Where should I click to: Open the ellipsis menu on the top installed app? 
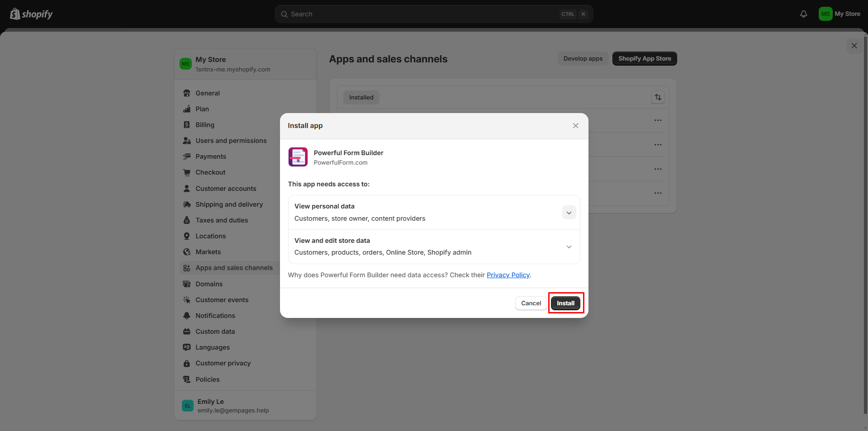[x=658, y=120]
